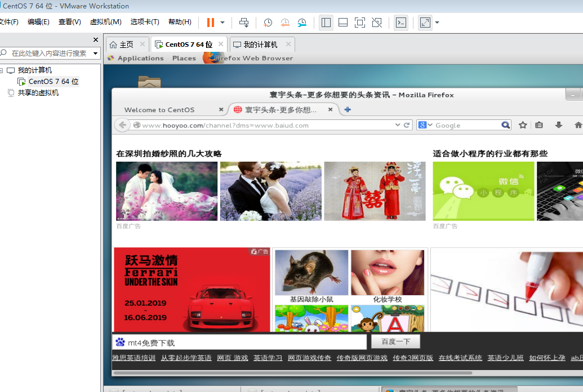Click the Ferrari Under The Skin ad

[192, 289]
